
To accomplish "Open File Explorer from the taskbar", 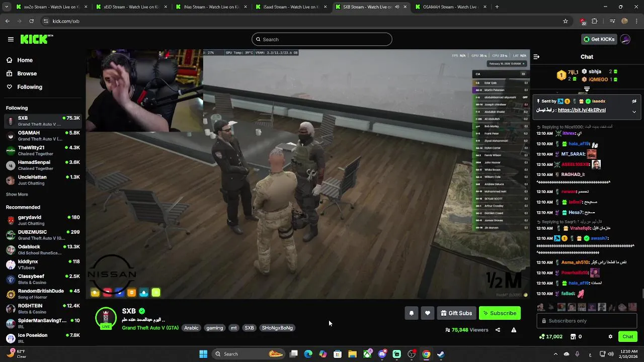I will [353, 354].
